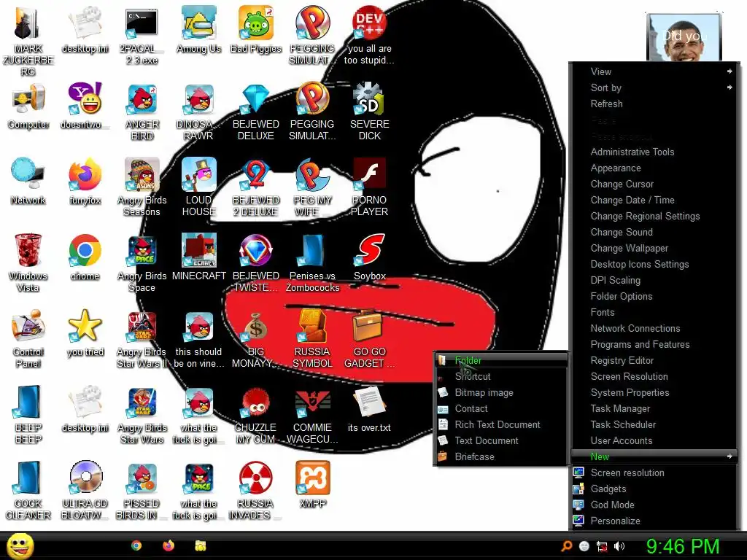Select Screen resolution with monitor icon
Screen dimensions: 747x560
pos(654,472)
